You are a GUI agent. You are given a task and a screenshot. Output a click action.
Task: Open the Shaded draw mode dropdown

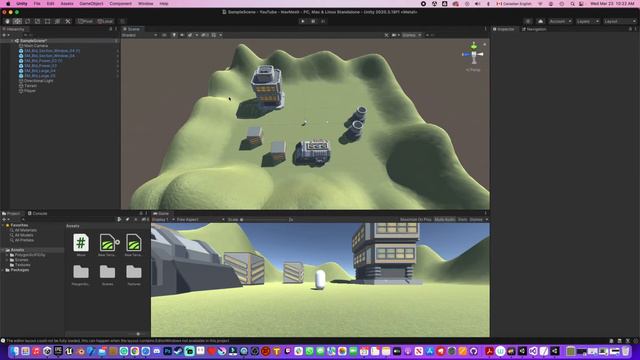coord(139,35)
